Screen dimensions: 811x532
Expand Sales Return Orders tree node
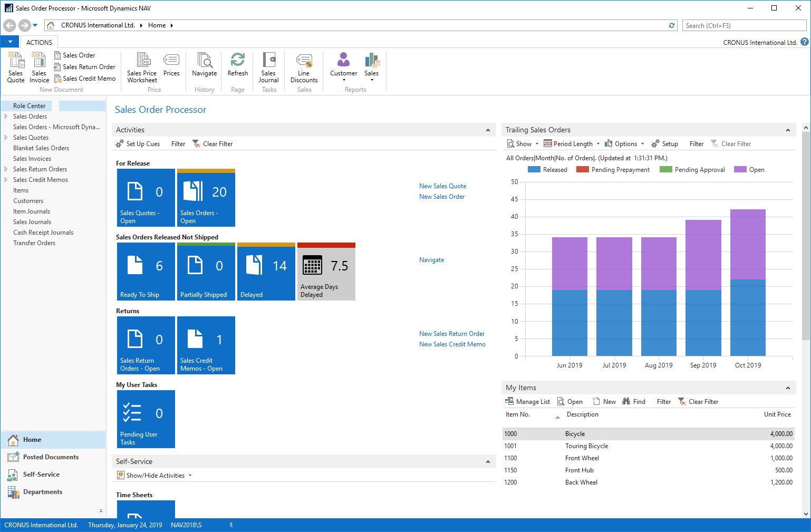(x=6, y=169)
